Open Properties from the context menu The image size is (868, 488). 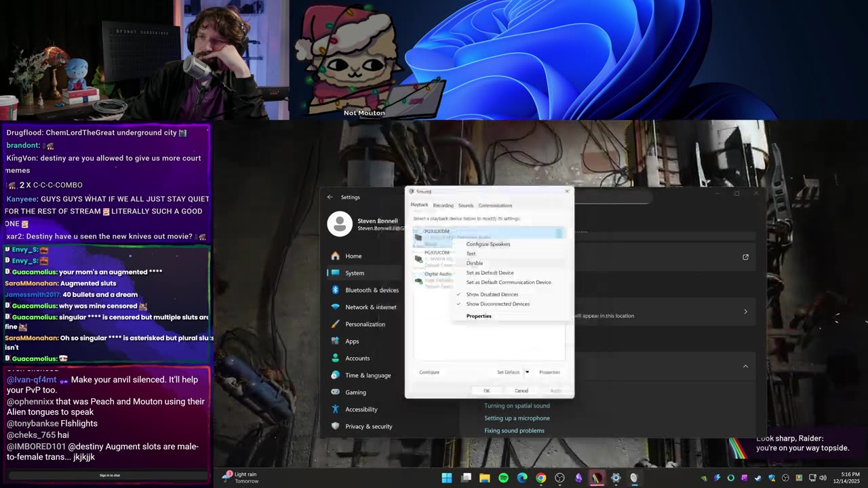click(x=479, y=316)
